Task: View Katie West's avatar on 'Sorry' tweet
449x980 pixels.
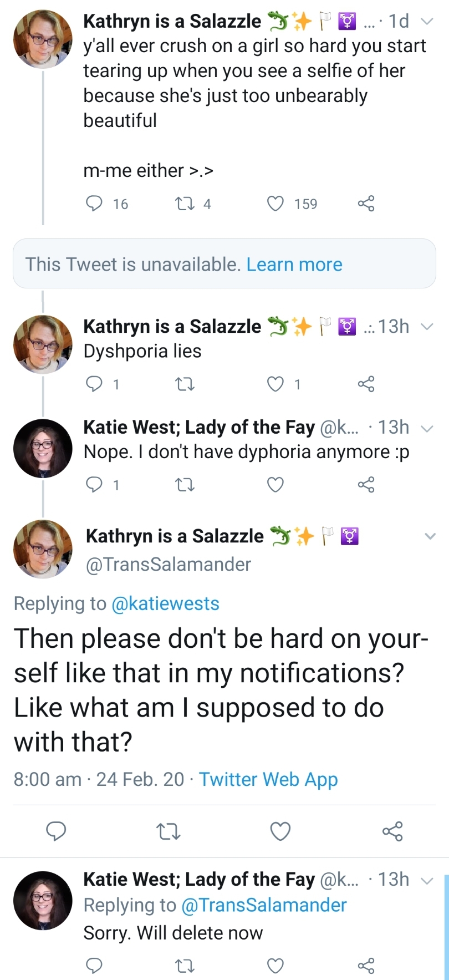Action: pos(43,900)
